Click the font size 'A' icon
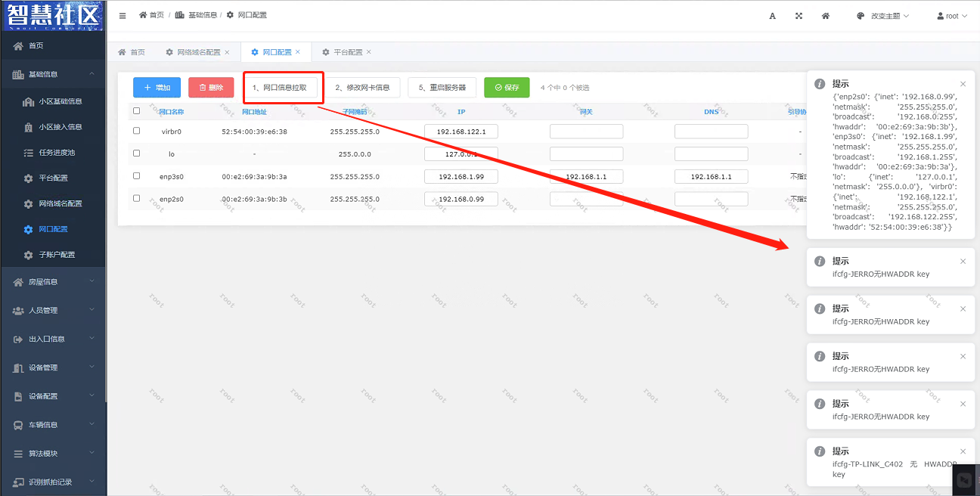980x496 pixels. tap(772, 16)
